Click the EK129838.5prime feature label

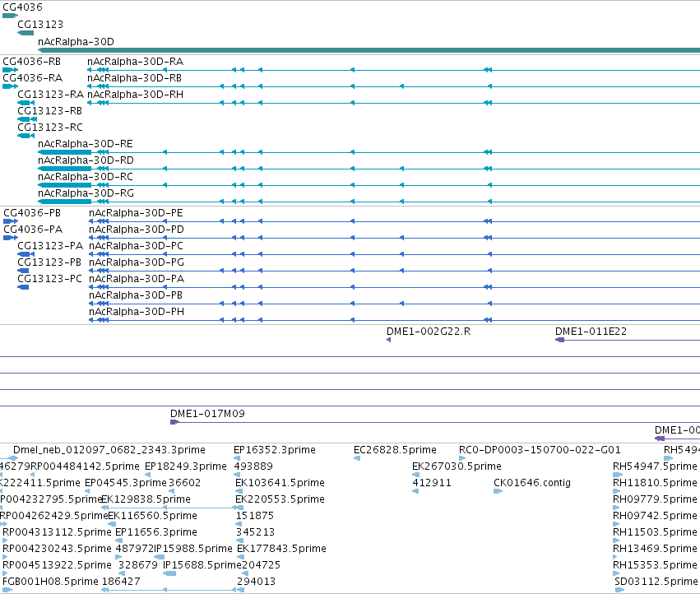tap(146, 499)
